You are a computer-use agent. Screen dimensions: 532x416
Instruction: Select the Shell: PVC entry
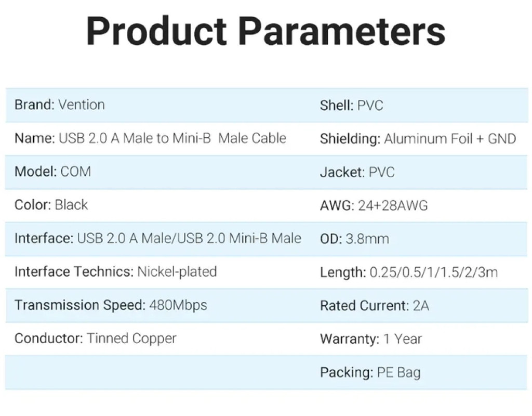[x=351, y=106]
